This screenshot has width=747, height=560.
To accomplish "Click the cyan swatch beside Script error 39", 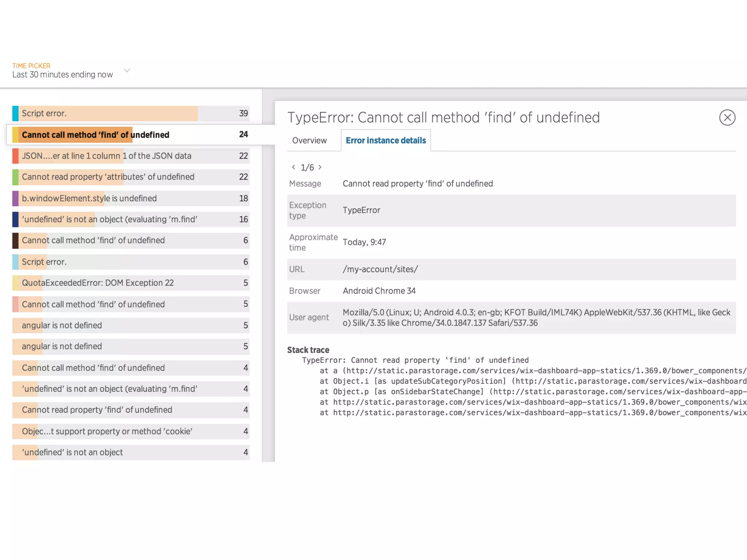I will pos(15,113).
